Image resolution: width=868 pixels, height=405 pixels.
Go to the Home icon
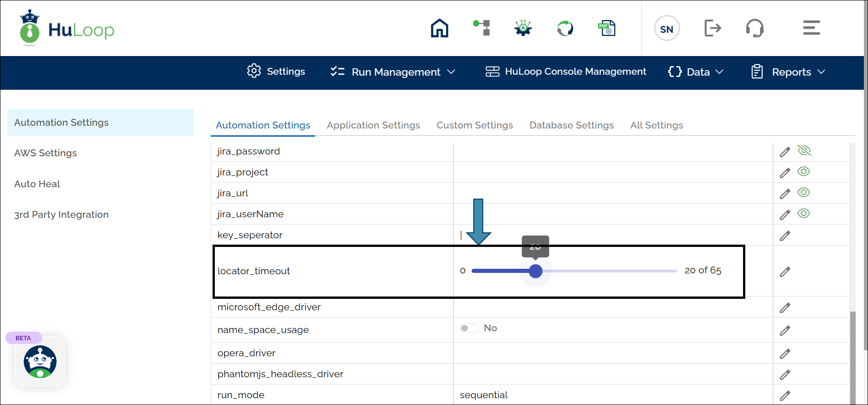[439, 28]
